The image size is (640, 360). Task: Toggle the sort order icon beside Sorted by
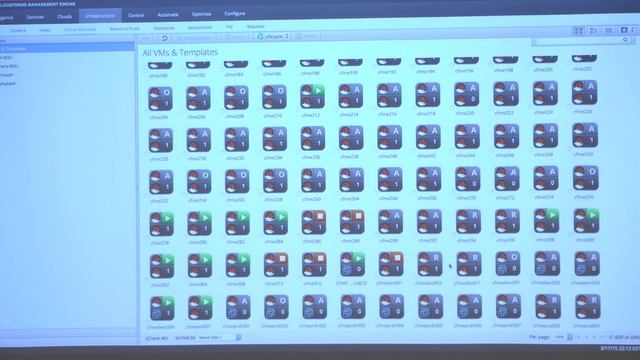[238, 337]
